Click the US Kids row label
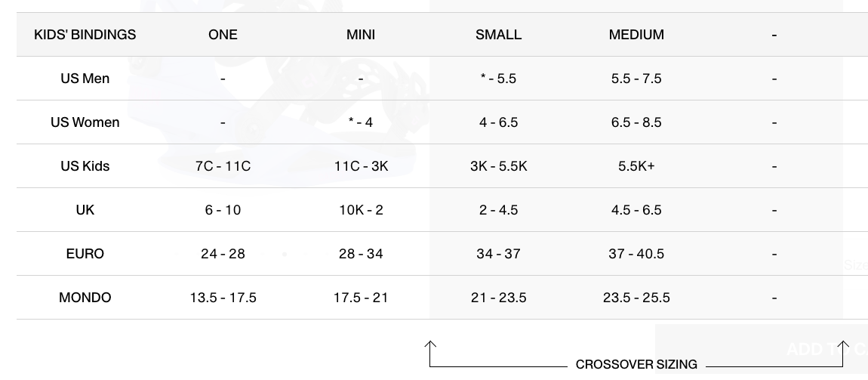The height and width of the screenshot is (380, 868). (85, 166)
